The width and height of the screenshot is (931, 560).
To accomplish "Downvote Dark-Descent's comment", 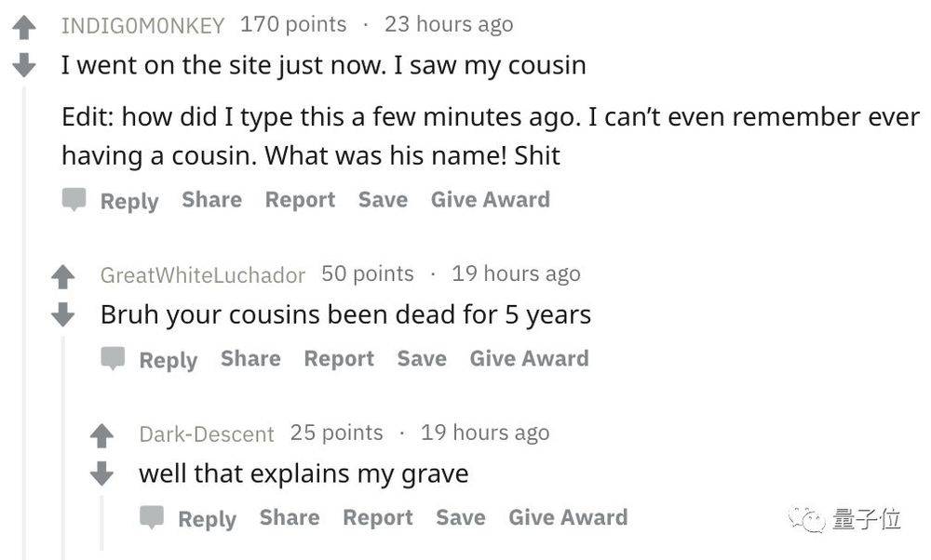I will click(x=101, y=473).
